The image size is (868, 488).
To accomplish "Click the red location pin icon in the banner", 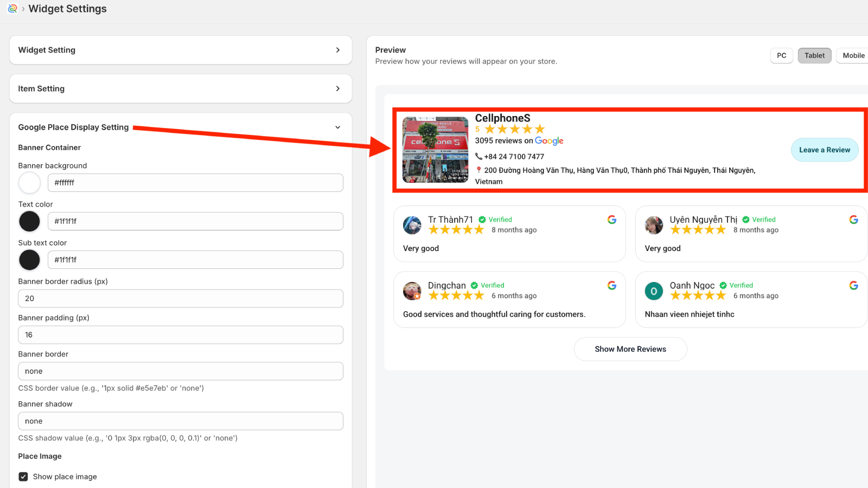I will pos(478,170).
